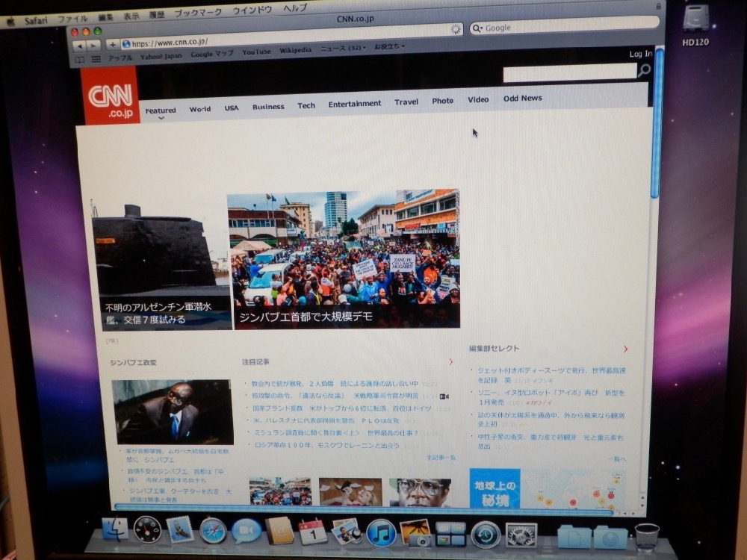Screen dimensions: 747x560
Task: Open iCal calendar Dock icon
Action: (x=312, y=532)
